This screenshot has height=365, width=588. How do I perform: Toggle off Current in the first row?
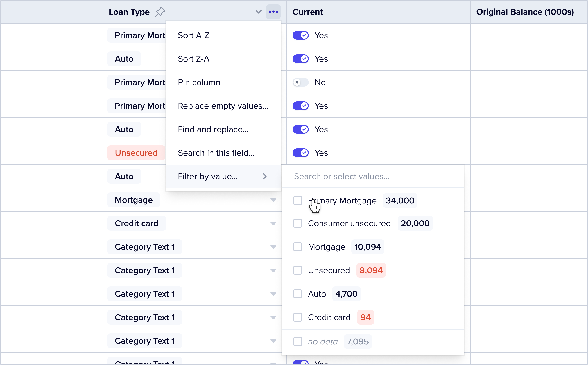click(300, 35)
